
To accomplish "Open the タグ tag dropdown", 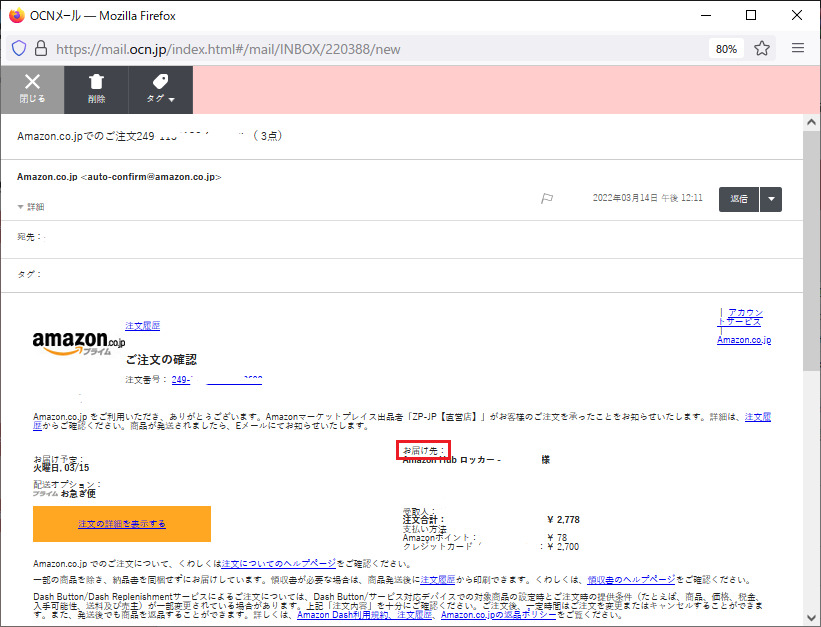I will pyautogui.click(x=160, y=88).
